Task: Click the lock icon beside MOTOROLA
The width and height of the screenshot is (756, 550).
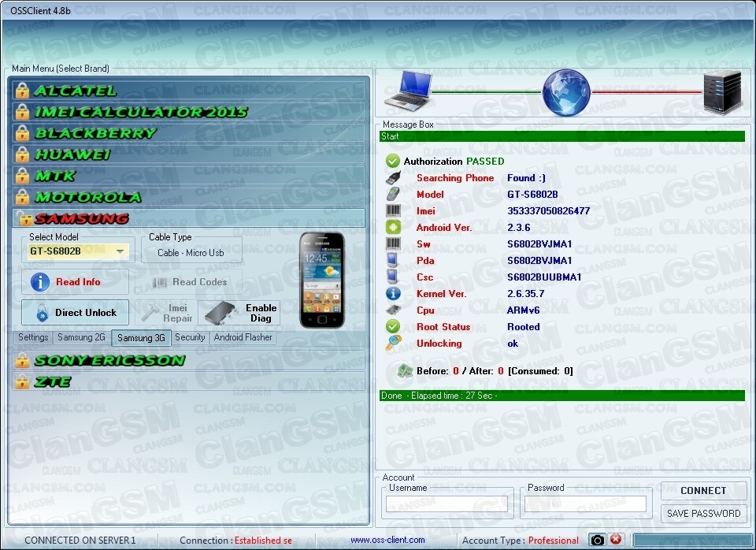Action: [x=22, y=197]
